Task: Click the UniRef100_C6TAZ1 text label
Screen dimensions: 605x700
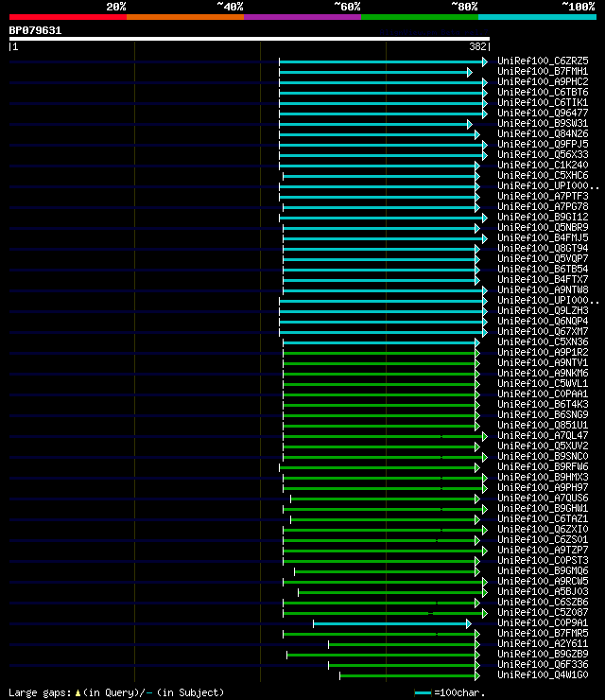Action: click(543, 518)
